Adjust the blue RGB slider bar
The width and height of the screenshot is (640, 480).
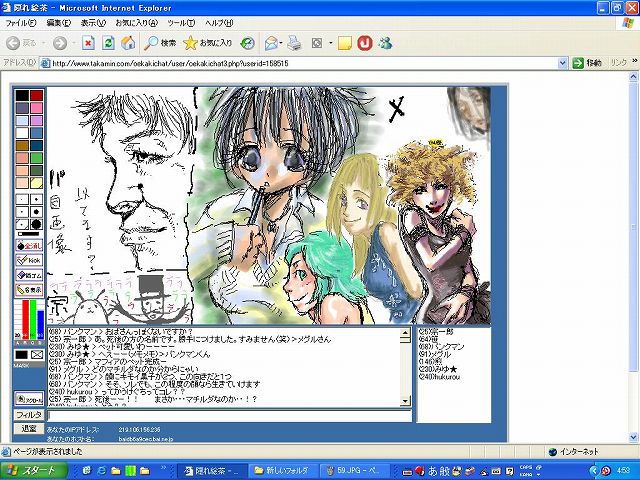(x=40, y=324)
